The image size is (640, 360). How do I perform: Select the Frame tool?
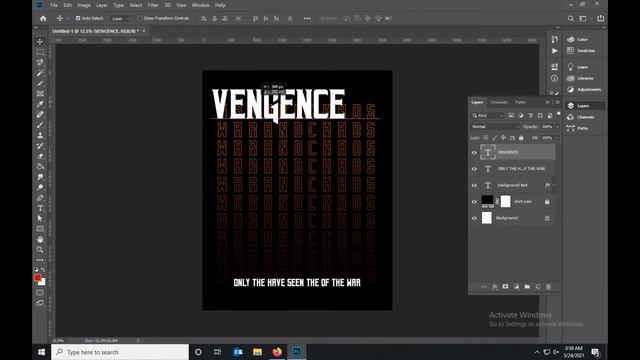[x=40, y=94]
